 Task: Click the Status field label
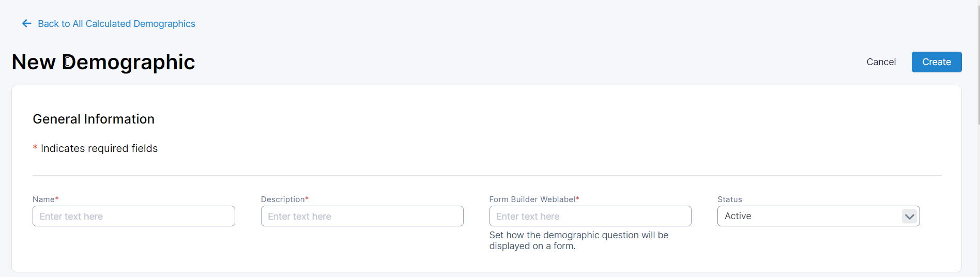[x=729, y=199]
